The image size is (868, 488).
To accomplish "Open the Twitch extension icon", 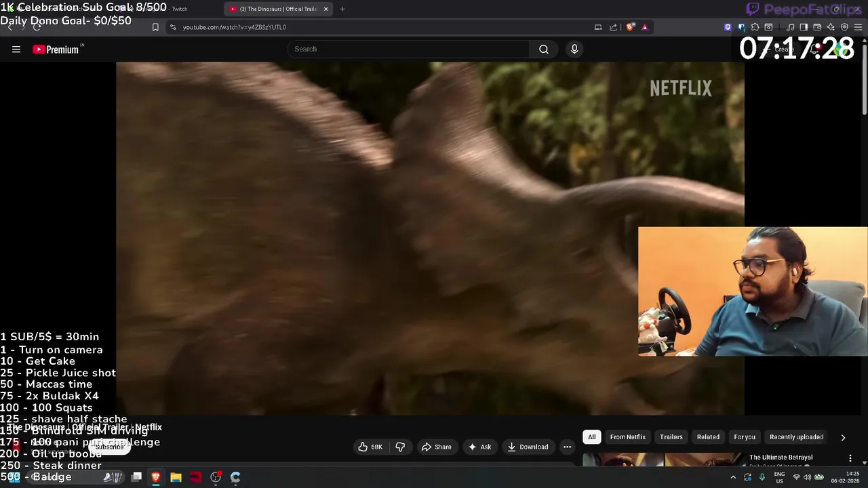I will pyautogui.click(x=728, y=27).
